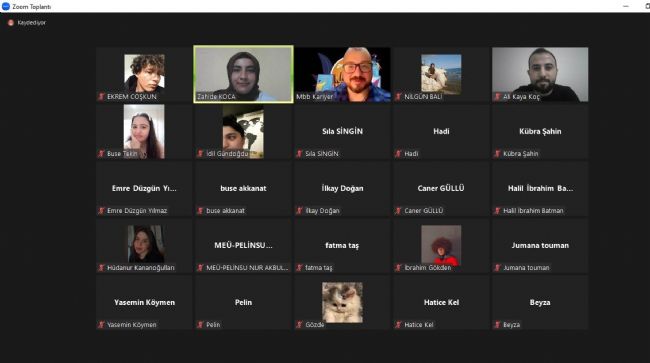Select Zahide KOCA's highlighted video tile
650x363 pixels.
click(243, 74)
